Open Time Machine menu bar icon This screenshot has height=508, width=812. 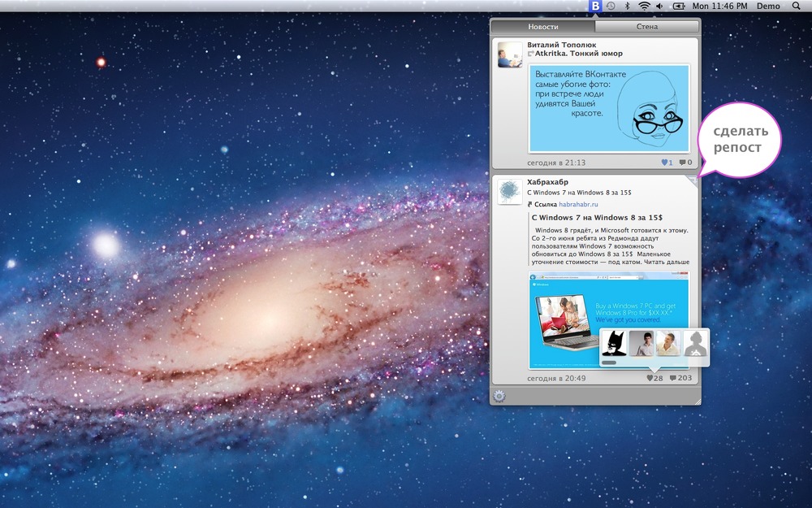click(611, 7)
